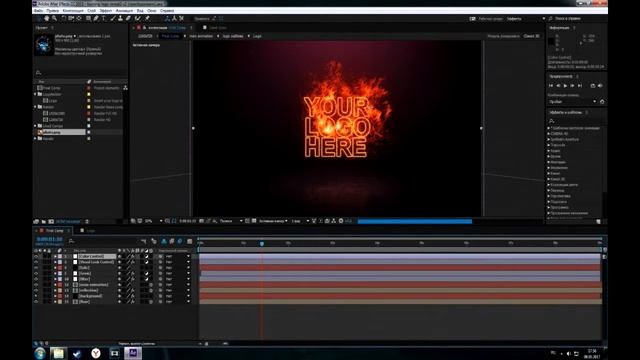Create a new composition from Project panel footer
This screenshot has height=360, width=640.
point(51,221)
